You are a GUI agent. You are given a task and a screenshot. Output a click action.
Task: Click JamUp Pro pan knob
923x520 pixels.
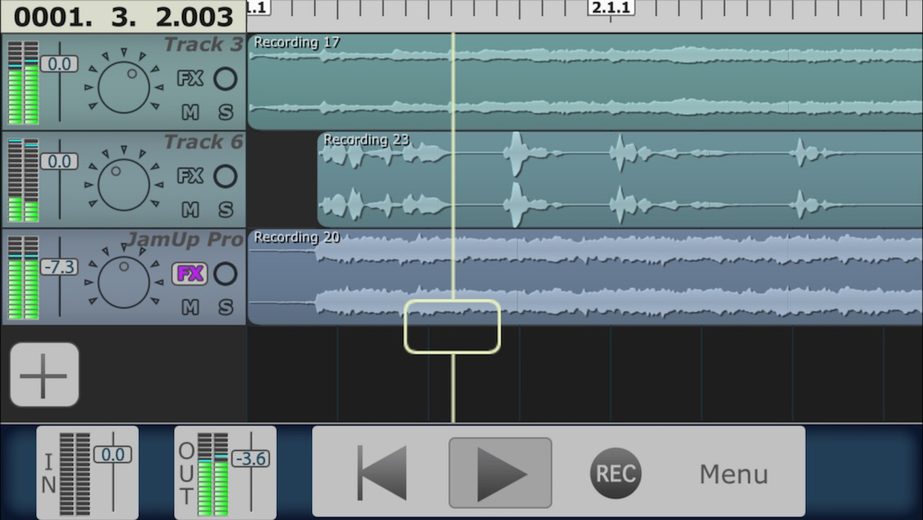click(124, 282)
